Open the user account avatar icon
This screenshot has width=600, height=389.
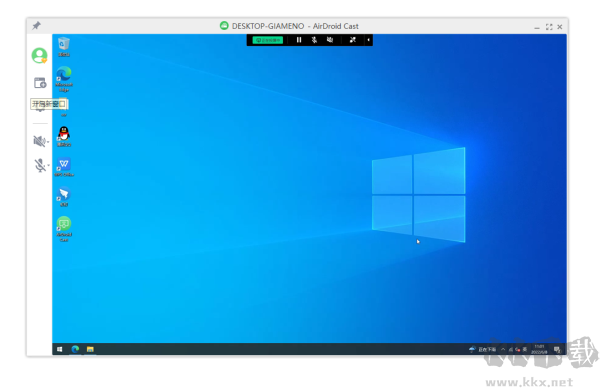(x=39, y=55)
